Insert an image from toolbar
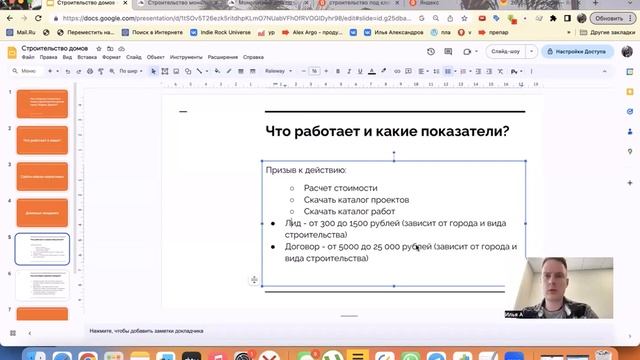 [176, 71]
